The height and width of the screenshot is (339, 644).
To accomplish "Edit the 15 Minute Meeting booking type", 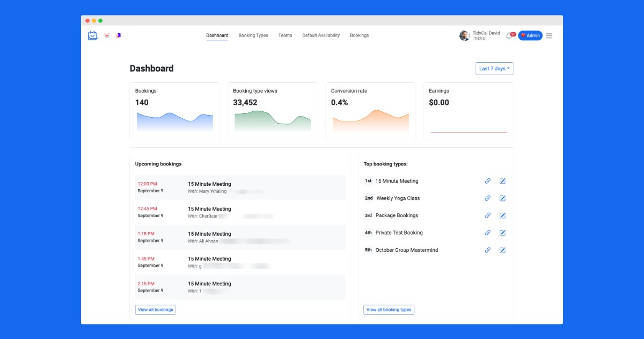I will click(x=503, y=181).
